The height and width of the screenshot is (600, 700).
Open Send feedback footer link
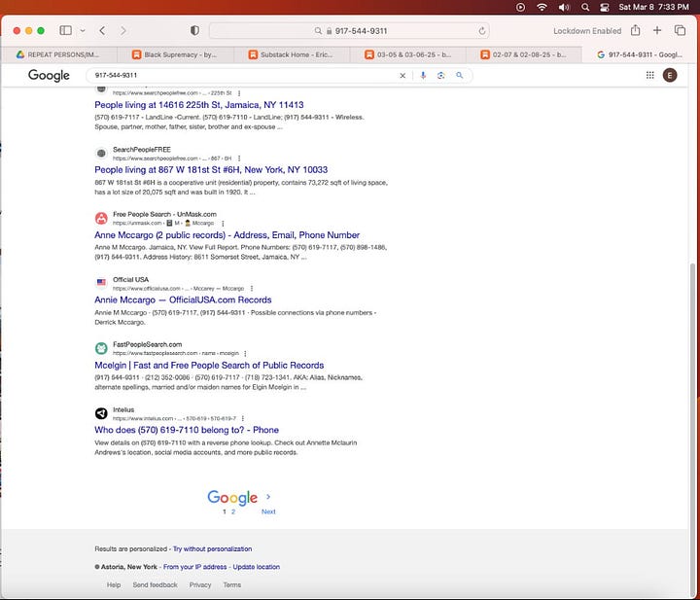pyautogui.click(x=155, y=584)
